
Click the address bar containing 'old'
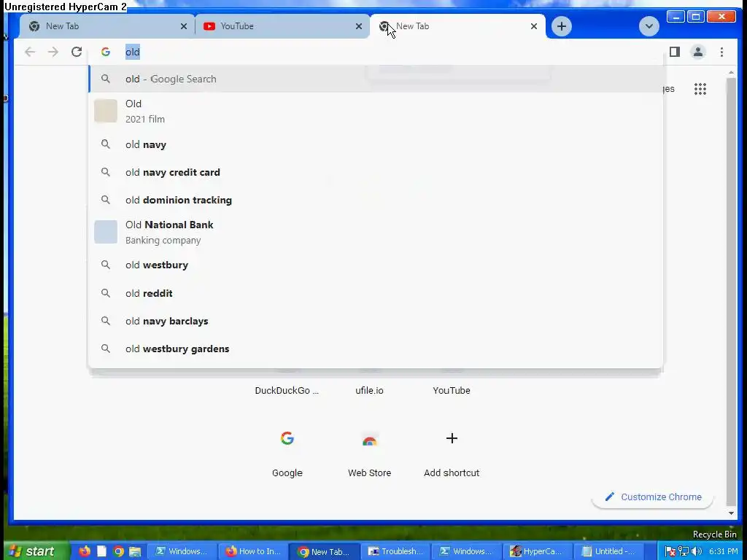pos(376,52)
